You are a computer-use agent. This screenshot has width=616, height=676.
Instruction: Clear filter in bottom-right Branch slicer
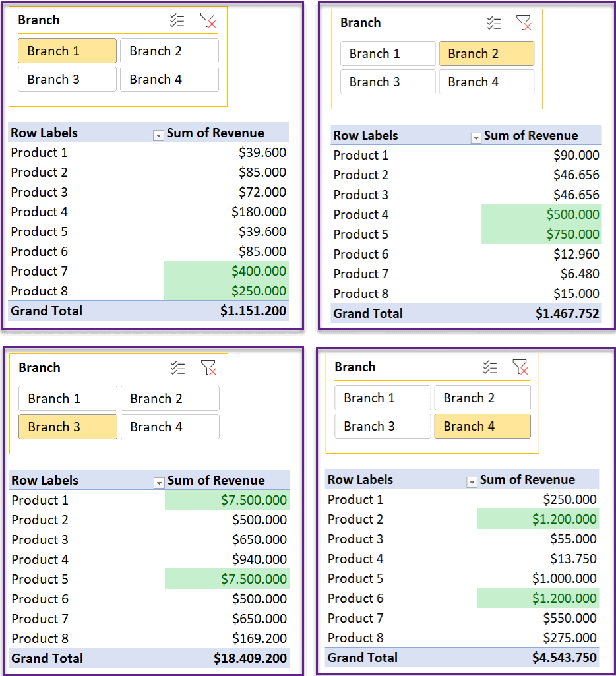(x=520, y=367)
